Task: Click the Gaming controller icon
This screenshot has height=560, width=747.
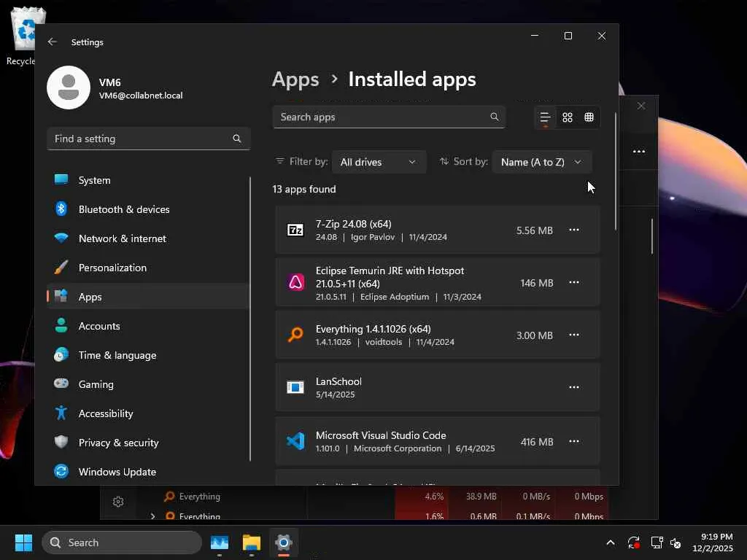Action: tap(61, 384)
